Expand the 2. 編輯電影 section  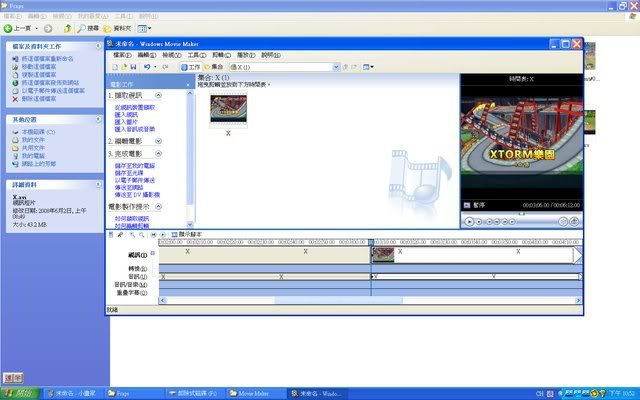pyautogui.click(x=159, y=141)
